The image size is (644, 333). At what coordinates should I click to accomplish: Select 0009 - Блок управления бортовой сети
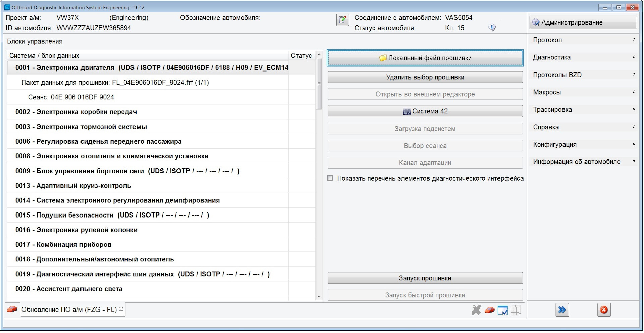click(161, 171)
